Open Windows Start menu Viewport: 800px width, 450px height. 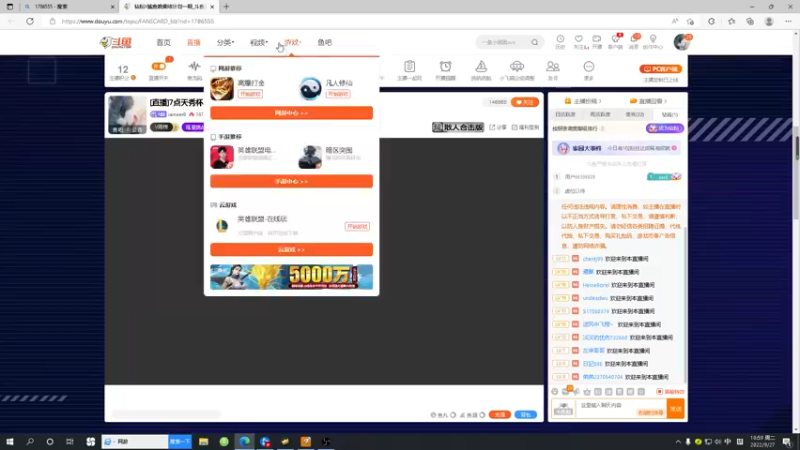click(10, 441)
